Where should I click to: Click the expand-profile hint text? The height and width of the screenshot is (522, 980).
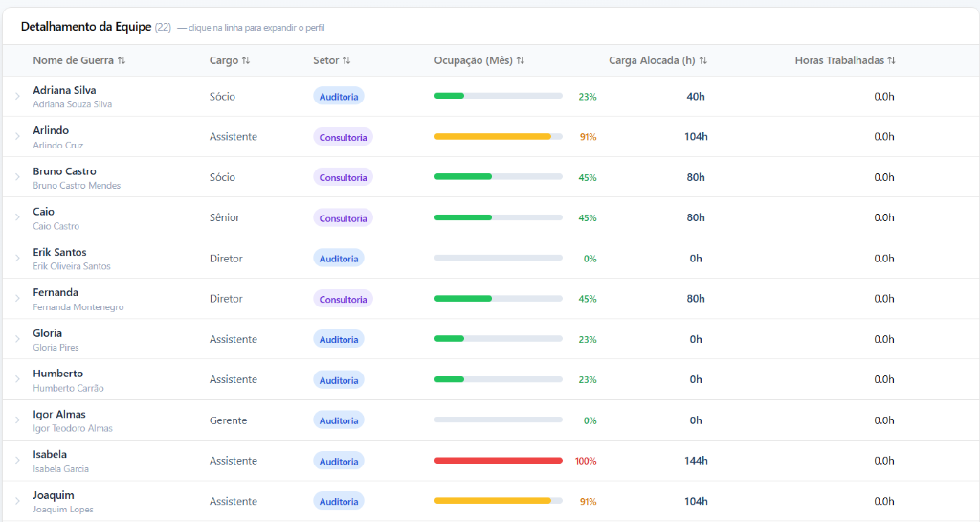click(251, 28)
